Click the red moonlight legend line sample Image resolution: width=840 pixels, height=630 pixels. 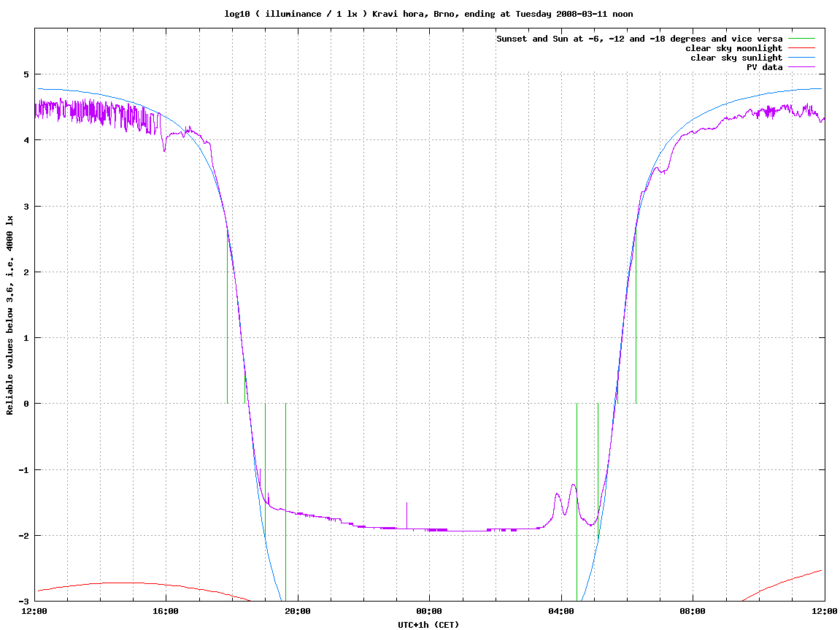point(801,48)
